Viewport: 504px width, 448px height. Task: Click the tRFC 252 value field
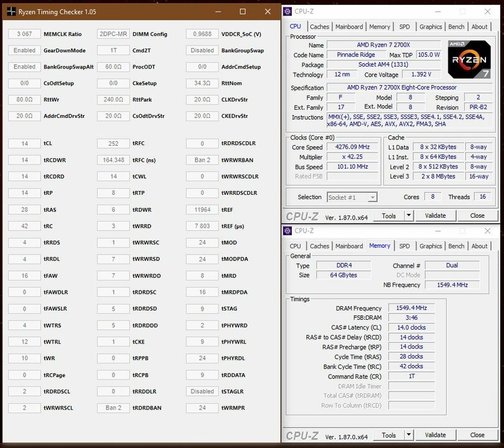(113, 144)
